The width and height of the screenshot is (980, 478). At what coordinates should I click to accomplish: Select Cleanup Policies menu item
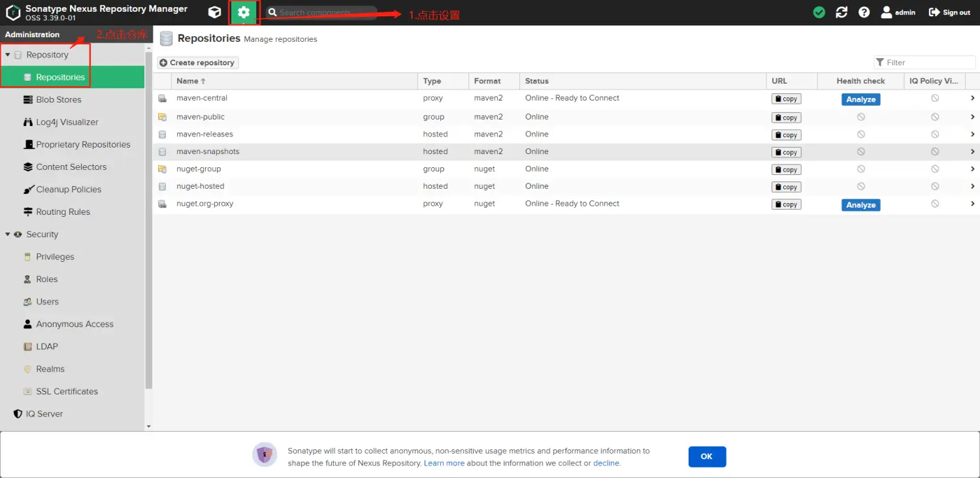coord(69,189)
